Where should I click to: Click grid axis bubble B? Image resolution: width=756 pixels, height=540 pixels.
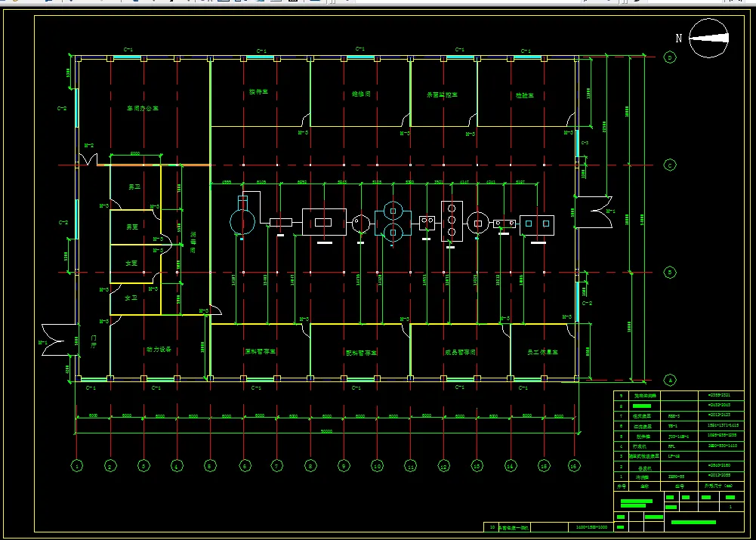[x=670, y=273]
